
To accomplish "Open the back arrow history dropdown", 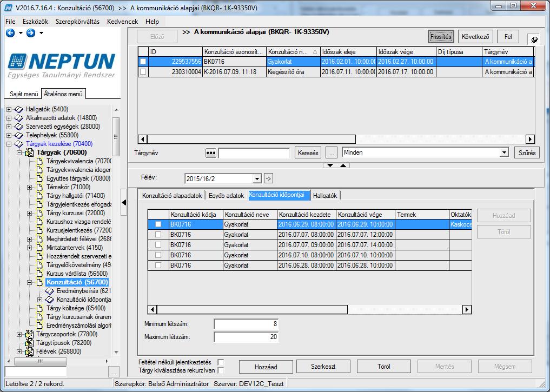I will click(x=21, y=33).
